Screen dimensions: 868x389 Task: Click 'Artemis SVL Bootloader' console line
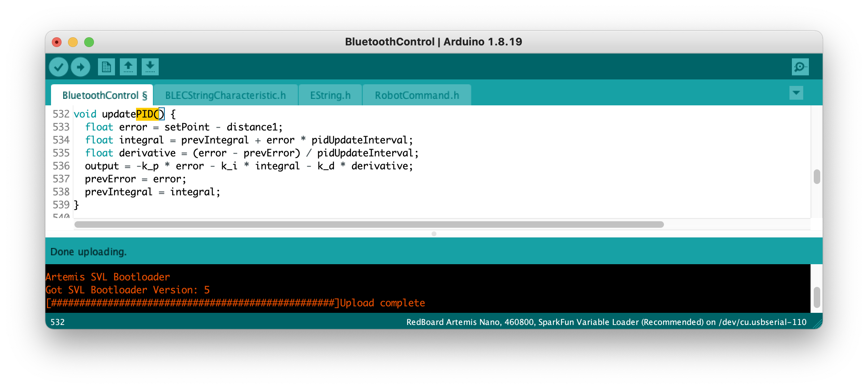click(108, 277)
